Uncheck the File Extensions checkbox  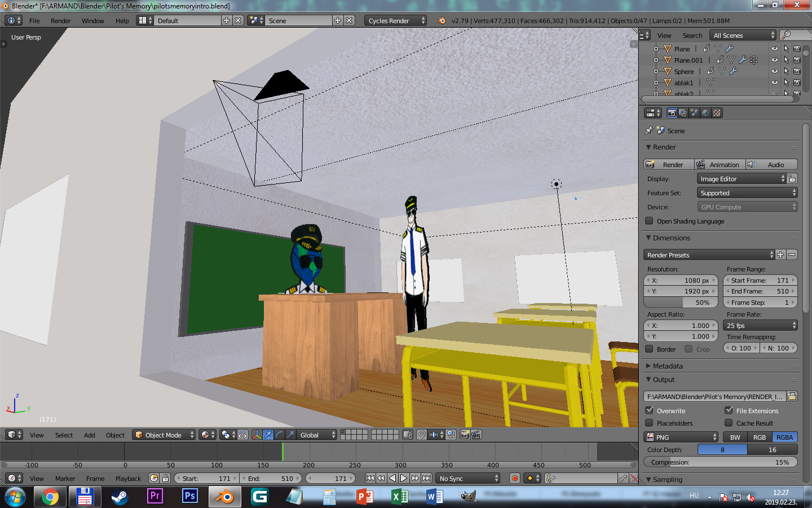coord(729,410)
